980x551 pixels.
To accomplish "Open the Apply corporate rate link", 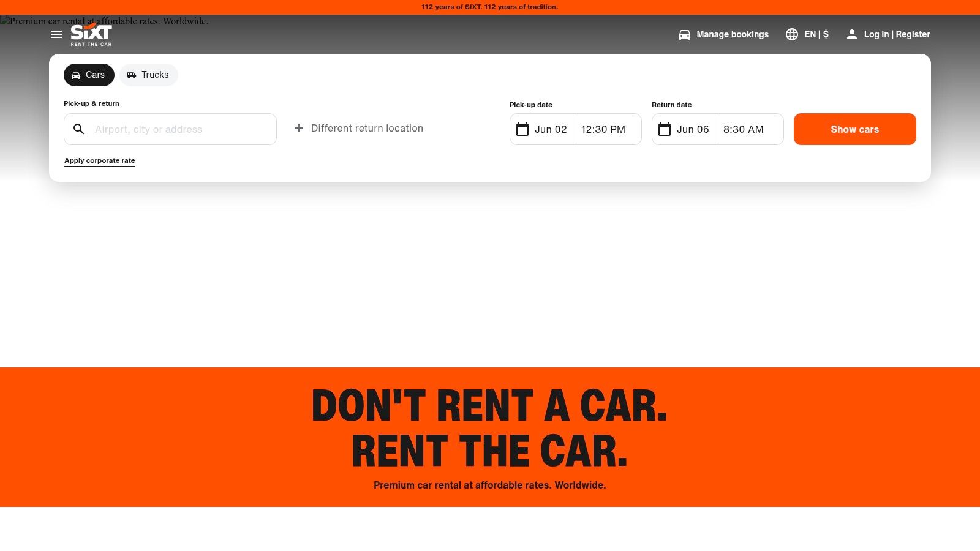I will (99, 160).
